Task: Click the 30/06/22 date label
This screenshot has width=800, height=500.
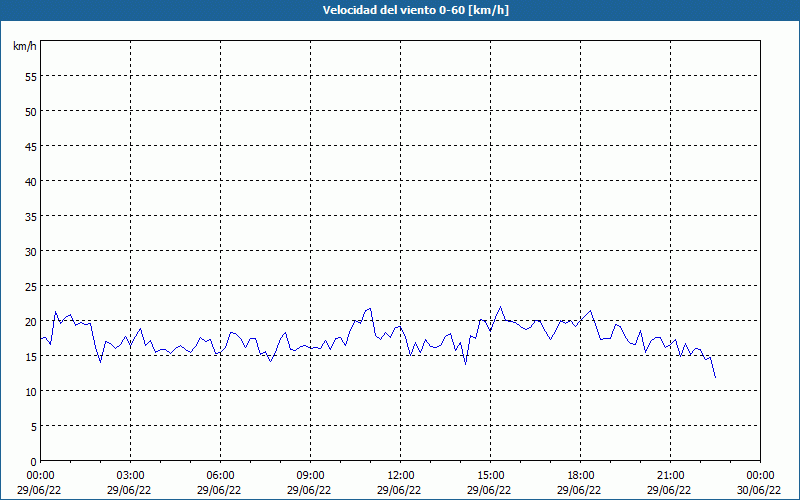Action: tap(760, 490)
